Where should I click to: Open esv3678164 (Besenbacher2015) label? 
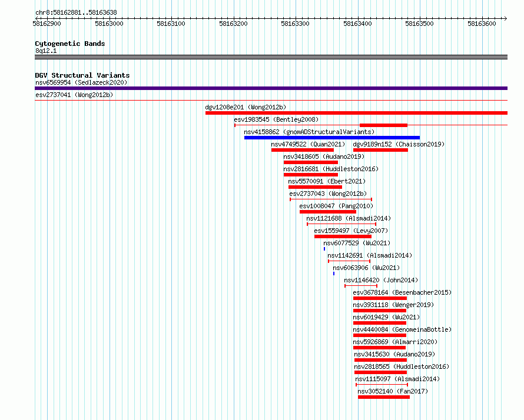coord(402,292)
